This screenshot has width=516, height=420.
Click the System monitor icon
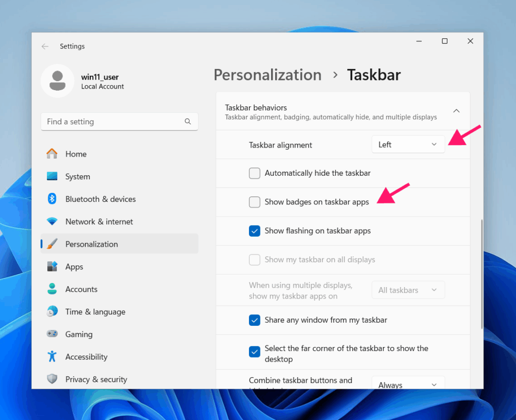pyautogui.click(x=52, y=176)
